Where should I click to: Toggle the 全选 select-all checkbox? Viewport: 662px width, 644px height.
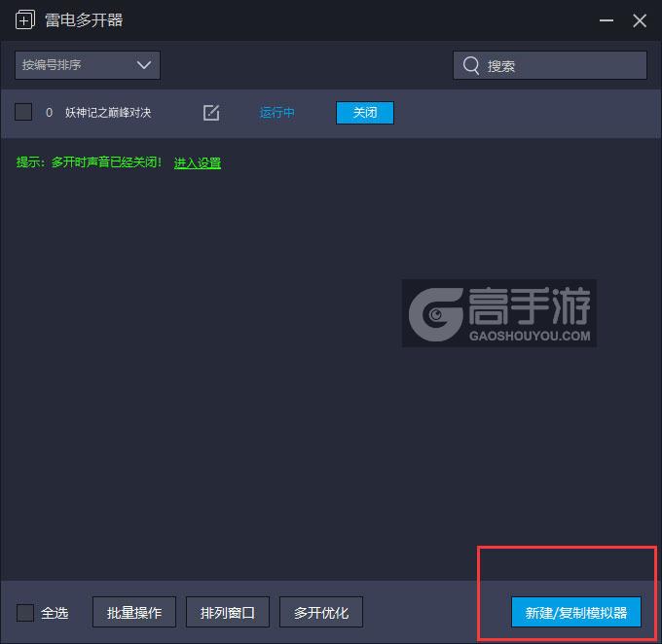point(25,612)
